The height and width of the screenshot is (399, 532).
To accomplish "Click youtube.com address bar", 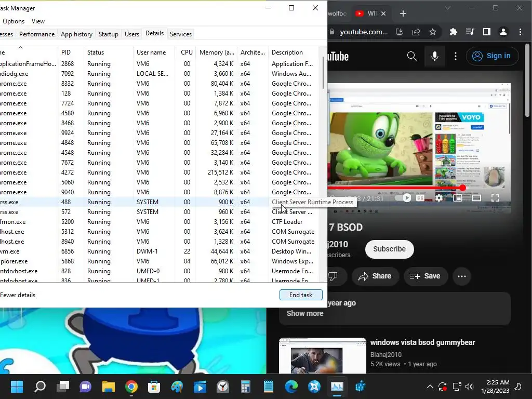I will 363,32.
